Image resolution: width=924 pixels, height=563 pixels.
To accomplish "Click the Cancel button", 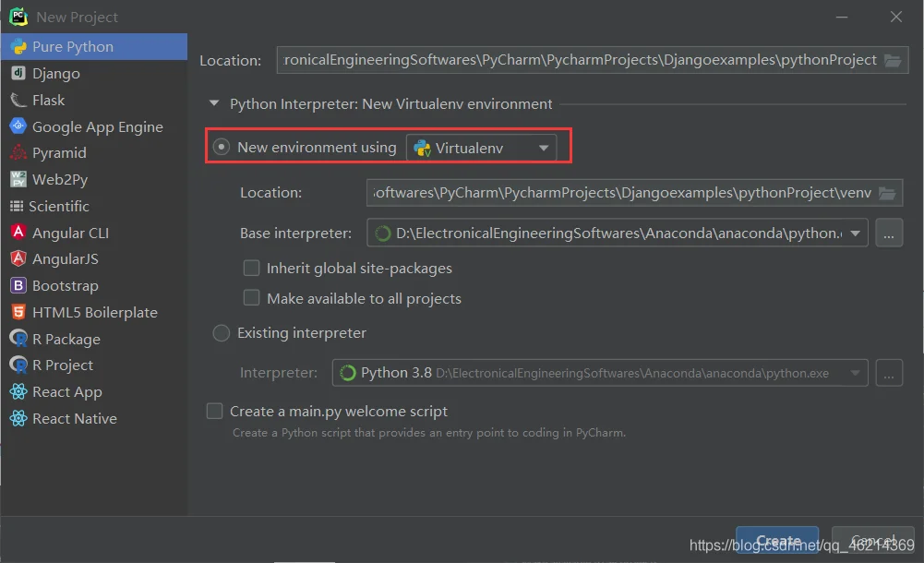I will (872, 540).
